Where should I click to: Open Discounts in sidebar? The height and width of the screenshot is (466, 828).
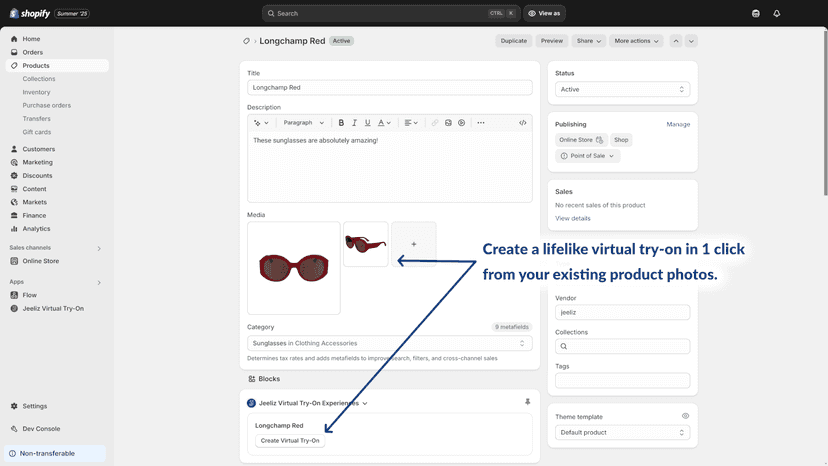click(x=57, y=175)
